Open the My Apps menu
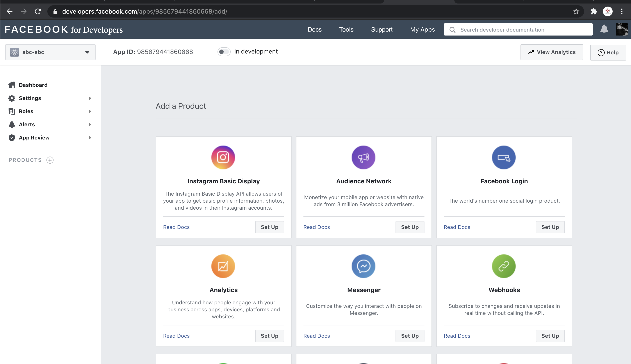The height and width of the screenshot is (364, 631). [x=422, y=30]
